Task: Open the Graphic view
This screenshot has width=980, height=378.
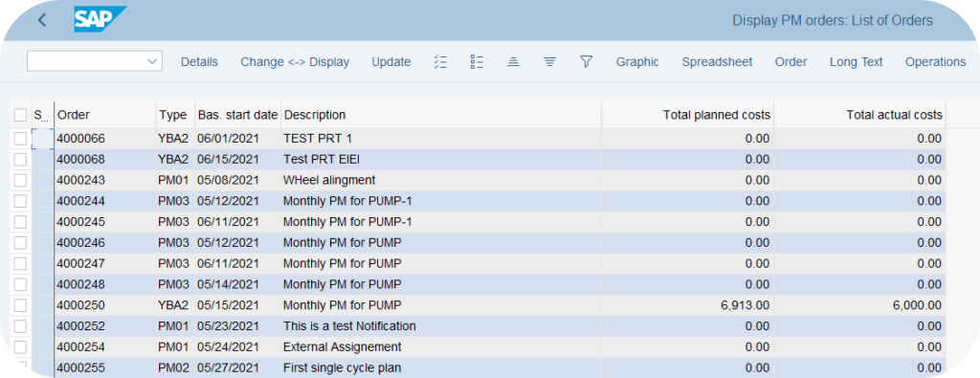Action: [637, 62]
